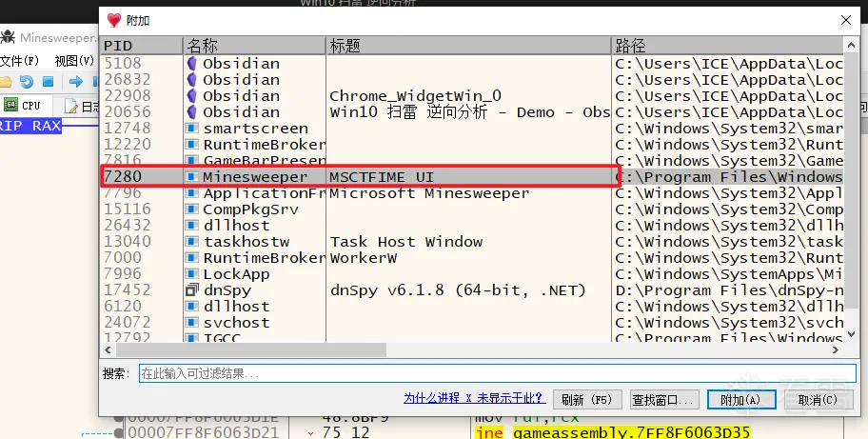Sort process list by 标题 column header
868x439 pixels.
point(469,46)
